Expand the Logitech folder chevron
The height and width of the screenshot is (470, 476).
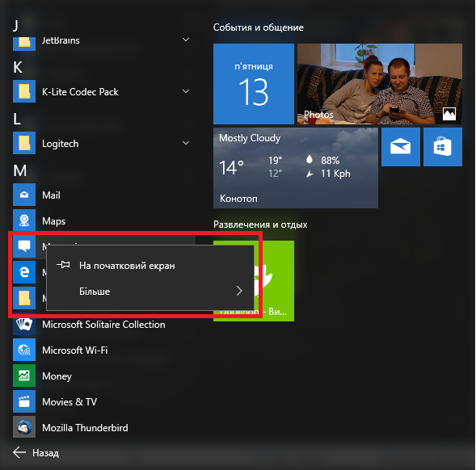pyautogui.click(x=186, y=143)
